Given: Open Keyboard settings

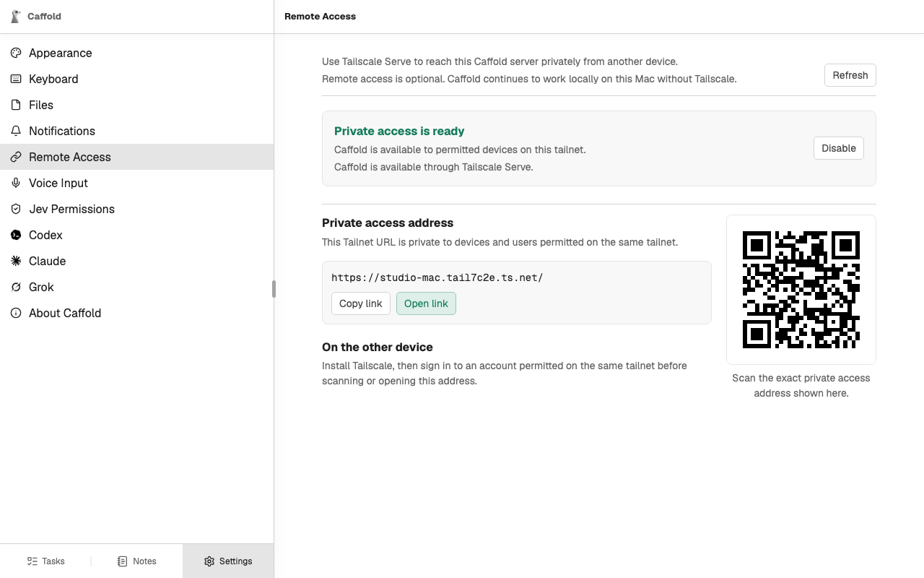Looking at the screenshot, I should point(136,79).
